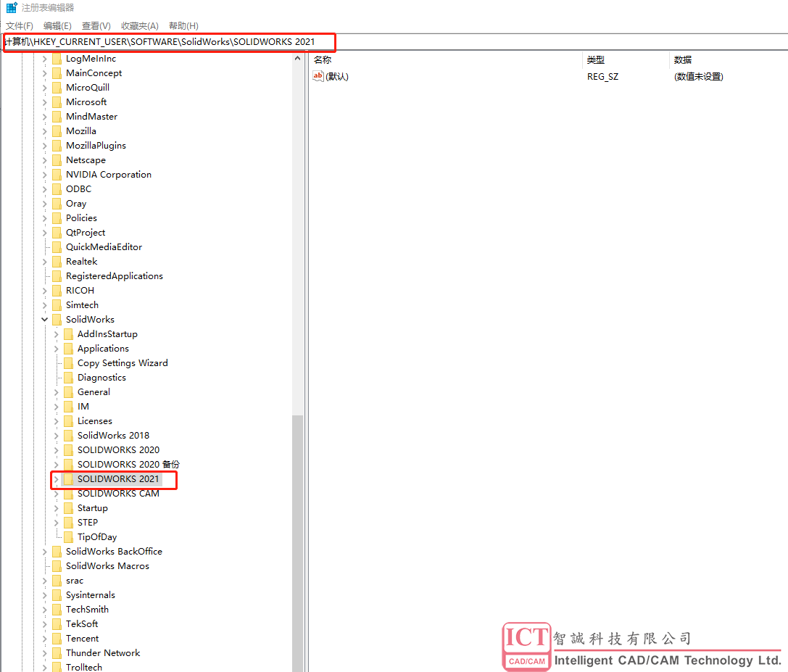Viewport: 788px width, 672px height.
Task: Click the Licenses folder icon
Action: click(x=68, y=421)
